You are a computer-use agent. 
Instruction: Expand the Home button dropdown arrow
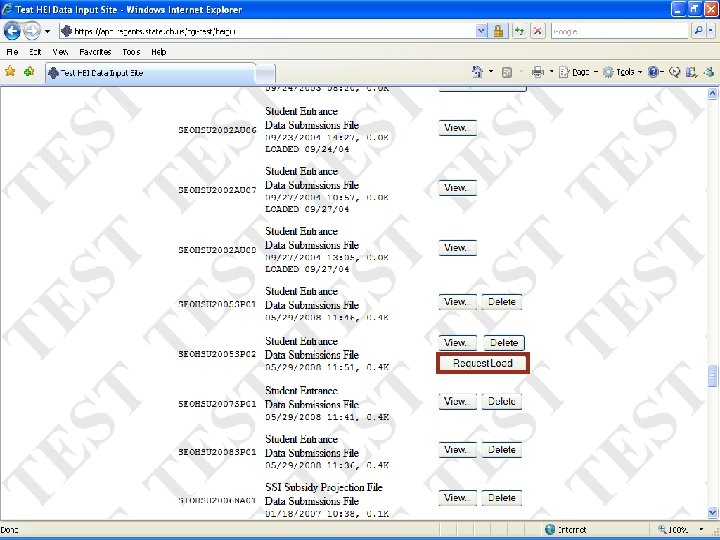(x=491, y=72)
